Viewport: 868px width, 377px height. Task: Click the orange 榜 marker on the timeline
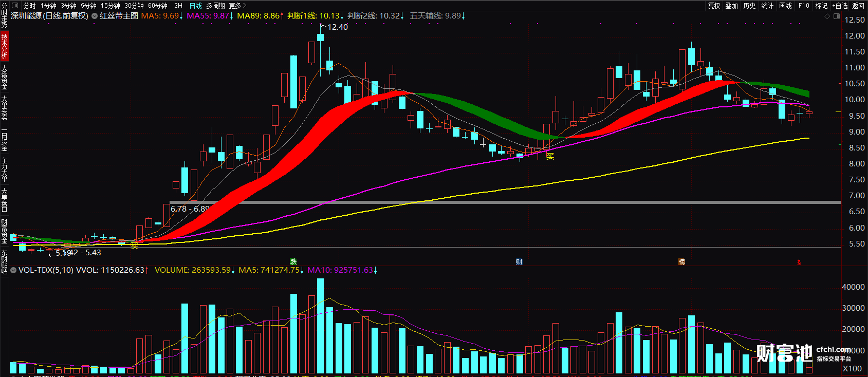pos(681,262)
